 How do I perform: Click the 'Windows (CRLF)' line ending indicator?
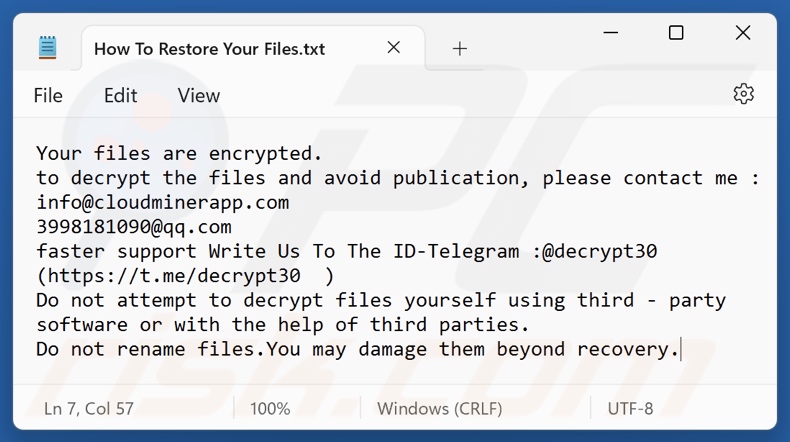click(438, 408)
